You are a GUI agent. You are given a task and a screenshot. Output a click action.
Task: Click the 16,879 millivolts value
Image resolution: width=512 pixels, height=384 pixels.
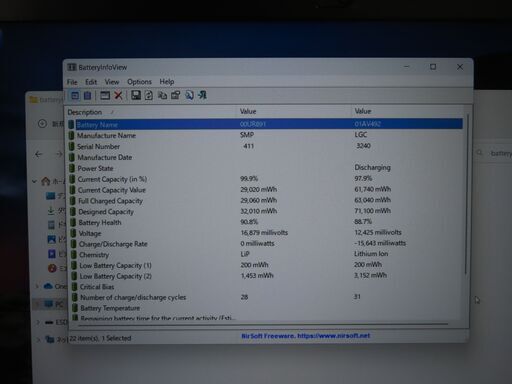tap(264, 232)
